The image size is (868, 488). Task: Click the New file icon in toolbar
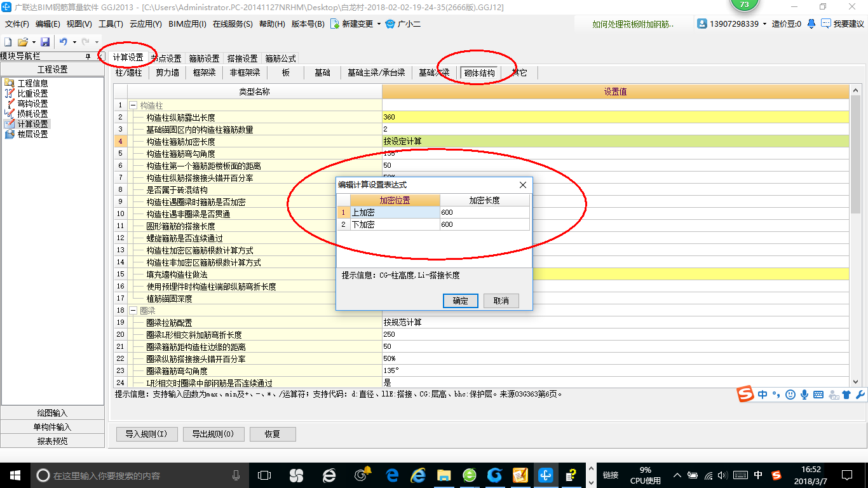(8, 42)
